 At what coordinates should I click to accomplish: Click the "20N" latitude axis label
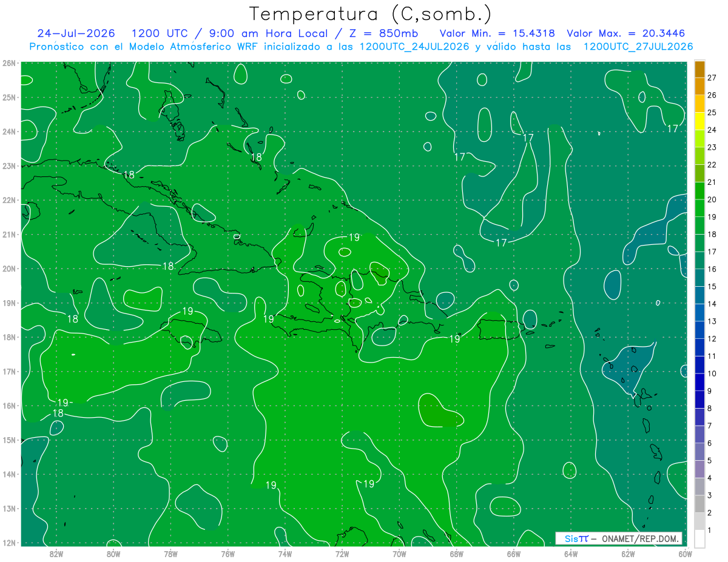click(x=9, y=269)
